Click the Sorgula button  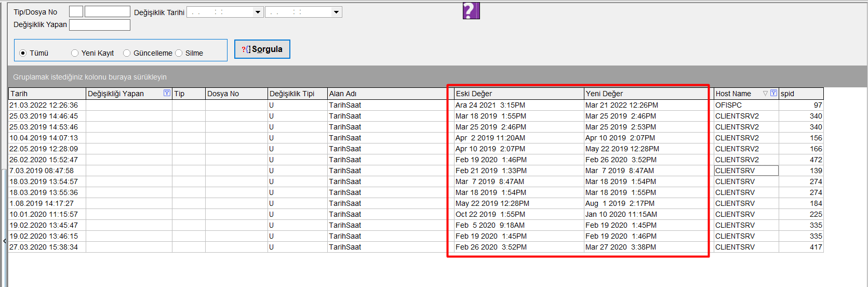[x=262, y=49]
